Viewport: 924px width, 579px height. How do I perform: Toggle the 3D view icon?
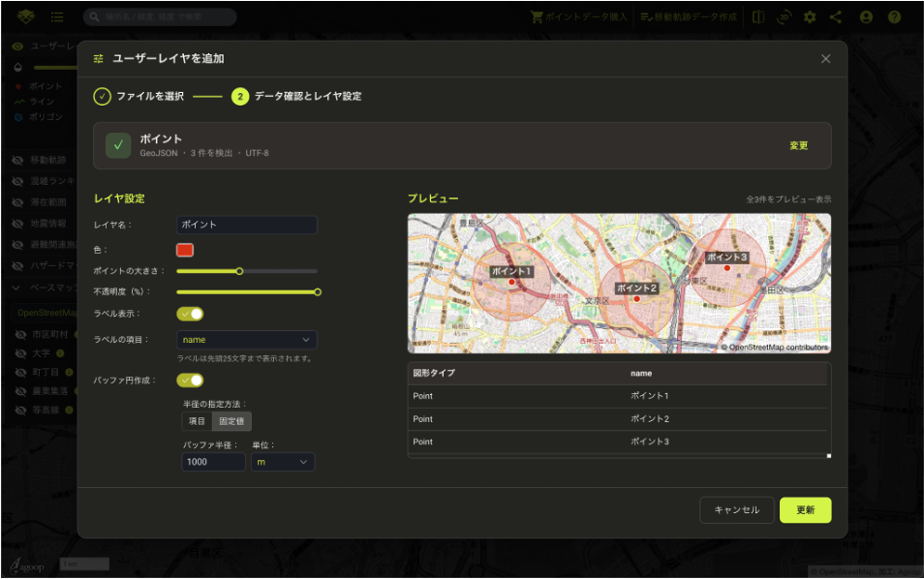point(784,17)
